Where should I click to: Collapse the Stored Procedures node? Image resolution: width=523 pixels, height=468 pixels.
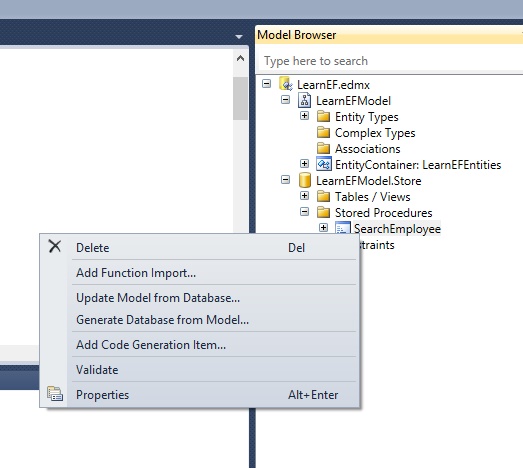tap(304, 211)
